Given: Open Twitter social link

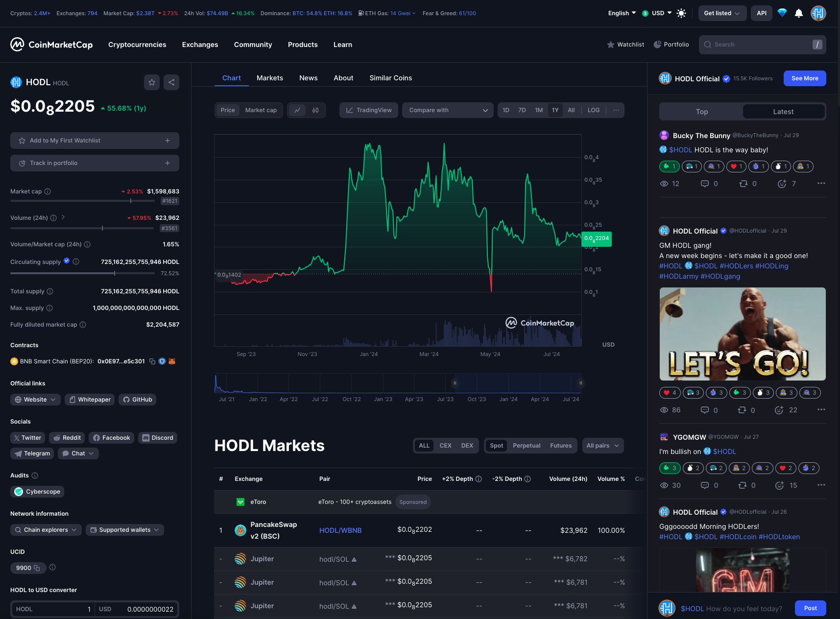Looking at the screenshot, I should pos(27,438).
